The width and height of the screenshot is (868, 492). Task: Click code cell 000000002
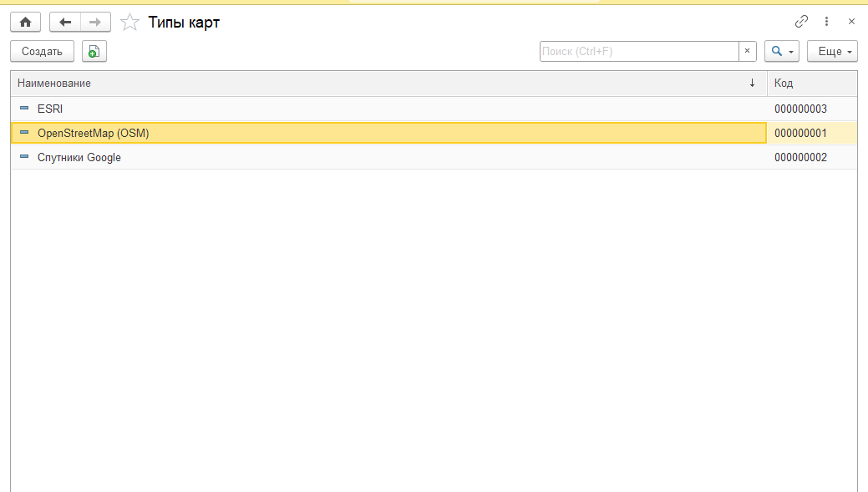click(812, 157)
